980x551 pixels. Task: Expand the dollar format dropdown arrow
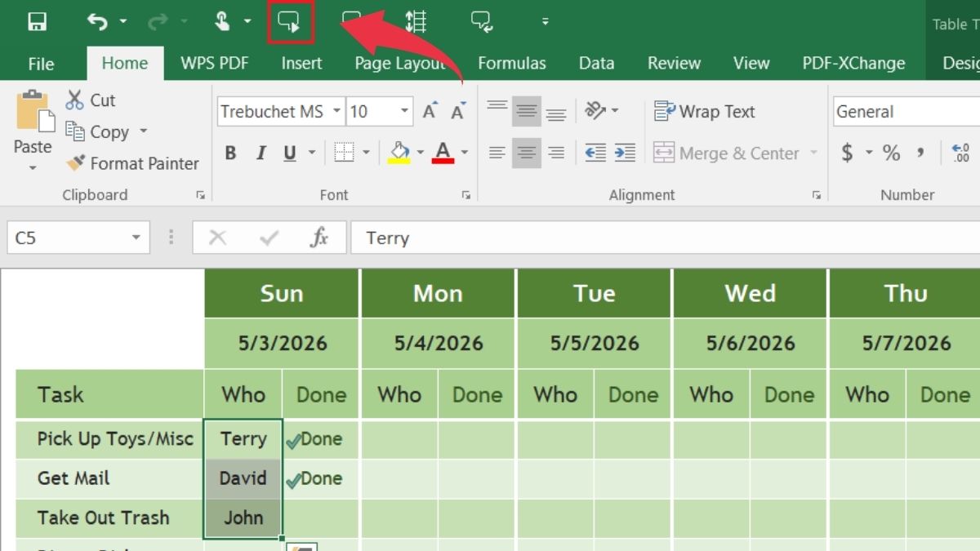coord(869,153)
